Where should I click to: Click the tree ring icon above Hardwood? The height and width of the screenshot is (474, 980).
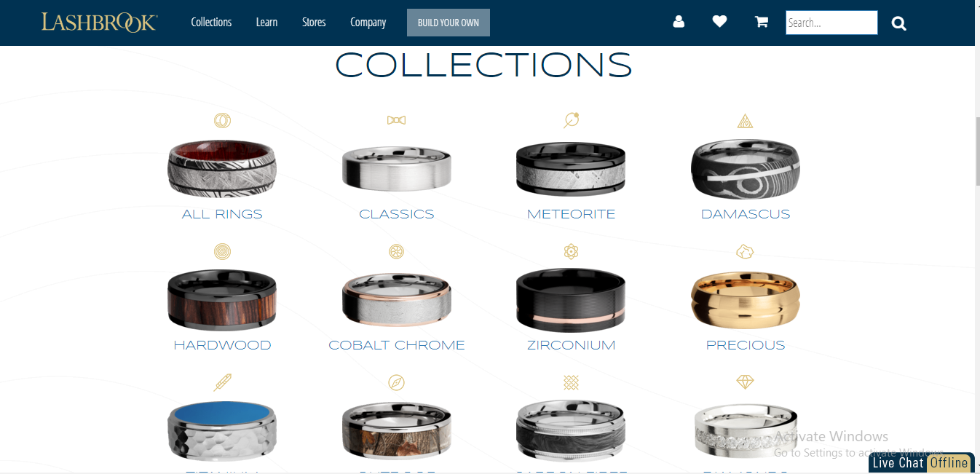[222, 252]
